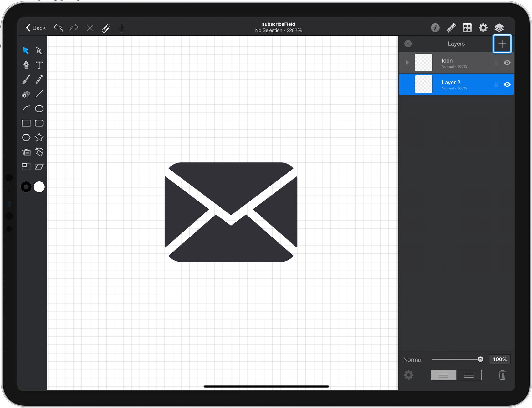532x408 pixels.
Task: Hide the Icon layer
Action: tap(507, 63)
